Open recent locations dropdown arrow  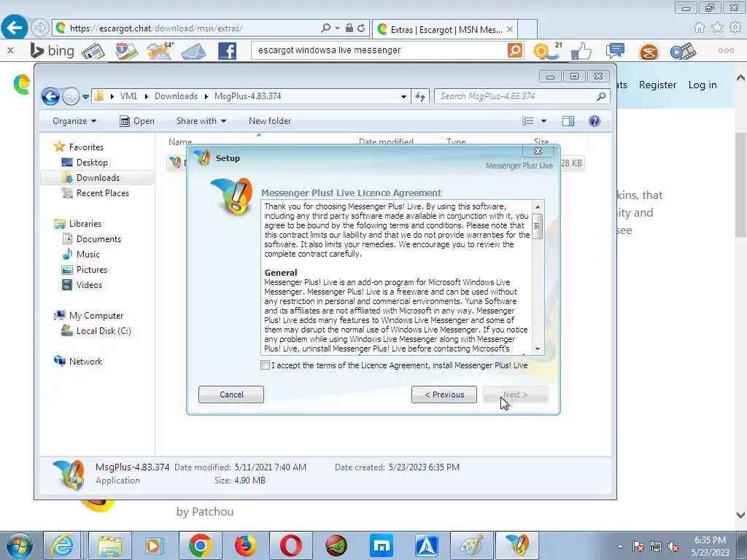click(x=85, y=96)
